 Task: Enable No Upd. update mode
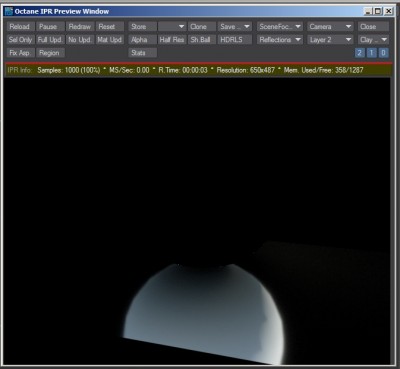(80, 40)
